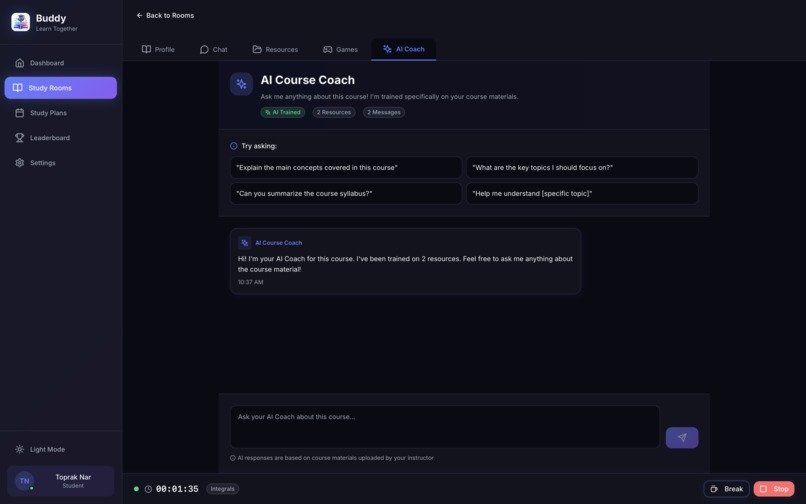Ask "What are the key topics I should focus on?"
The height and width of the screenshot is (504, 806).
coord(582,168)
